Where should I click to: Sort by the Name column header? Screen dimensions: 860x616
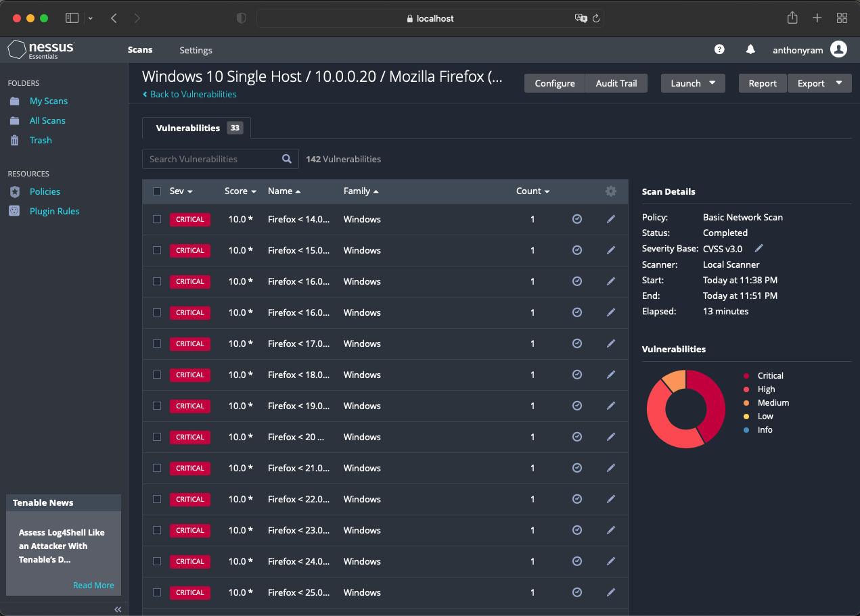pyautogui.click(x=284, y=191)
